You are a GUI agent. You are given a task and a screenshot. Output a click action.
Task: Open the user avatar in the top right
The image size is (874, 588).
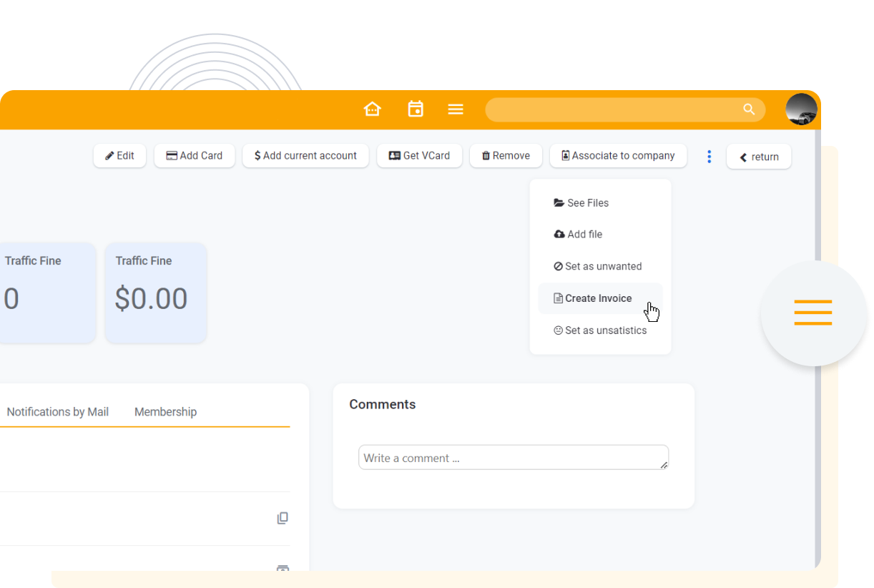[801, 109]
